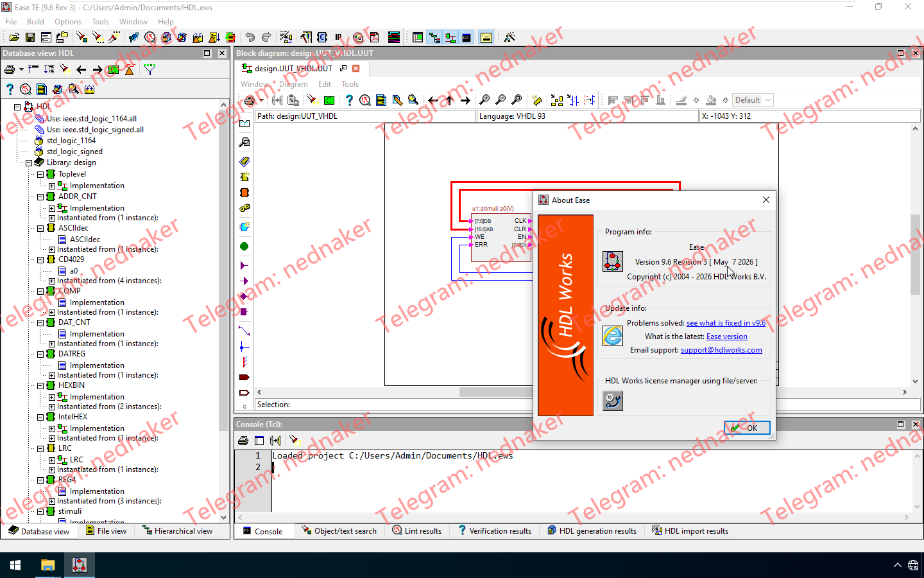Collapse the HEXBIN tree node
The height and width of the screenshot is (578, 924).
click(x=40, y=386)
